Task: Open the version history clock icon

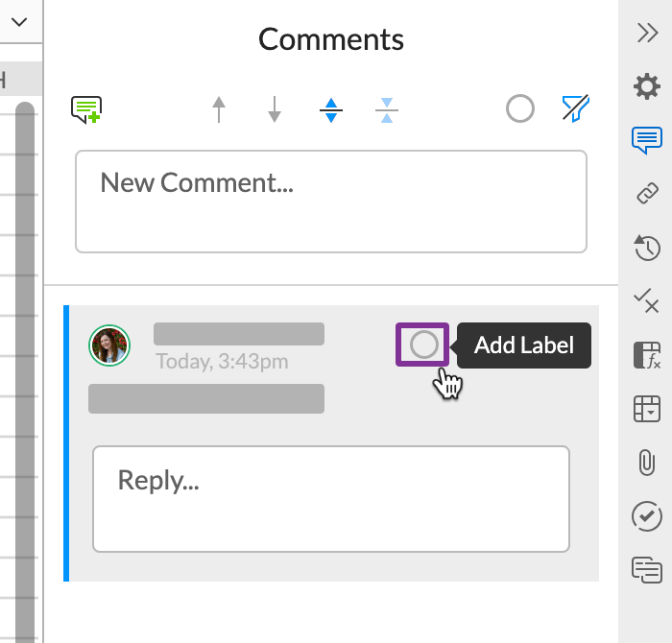Action: point(647,248)
